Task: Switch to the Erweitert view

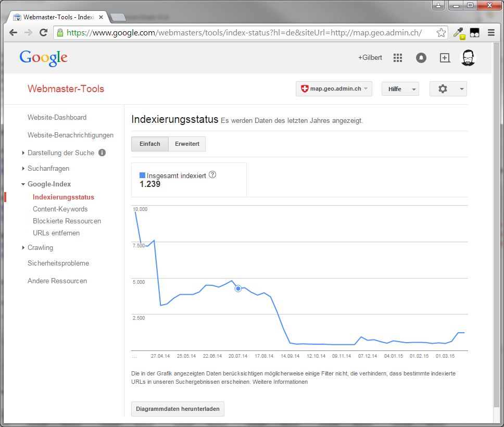Action: [187, 144]
